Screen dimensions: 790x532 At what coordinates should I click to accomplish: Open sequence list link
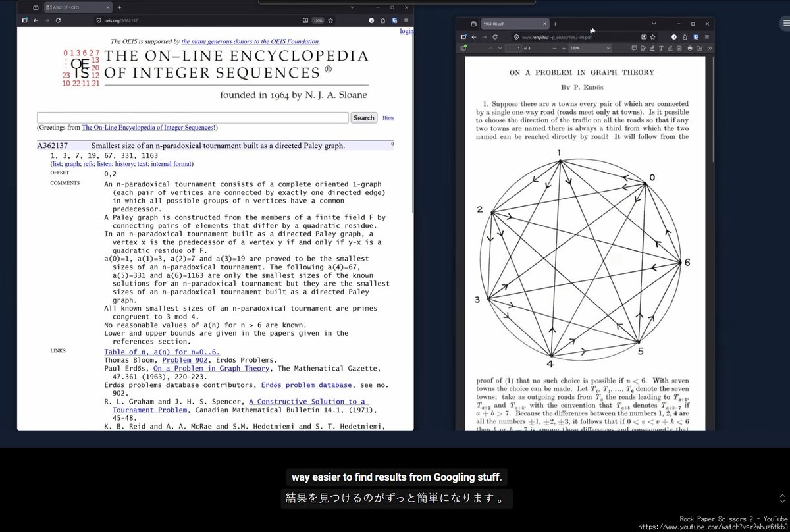[x=57, y=163]
